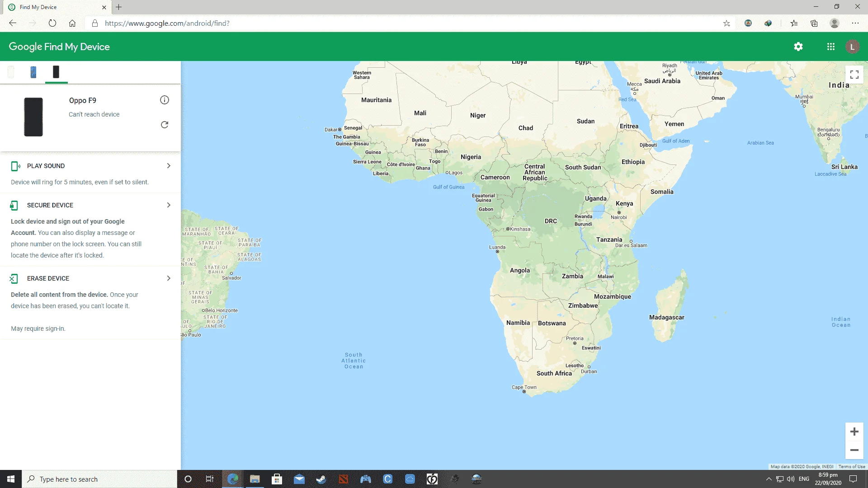The image size is (868, 488).
Task: Zoom out on the map
Action: pos(854,450)
